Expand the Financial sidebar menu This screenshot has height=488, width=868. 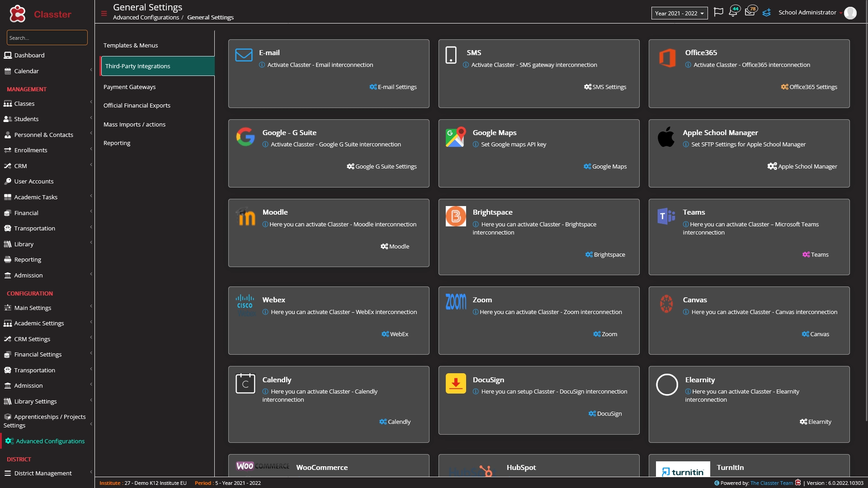tap(47, 213)
